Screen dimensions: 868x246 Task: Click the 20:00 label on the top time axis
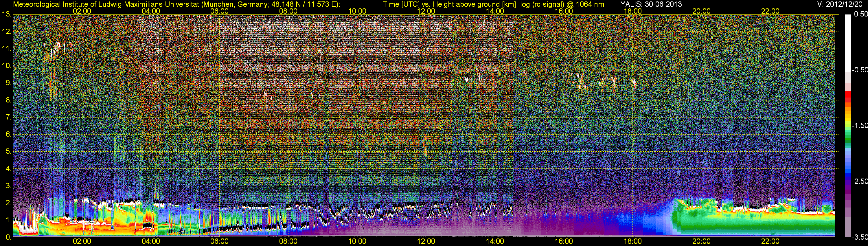(x=702, y=11)
